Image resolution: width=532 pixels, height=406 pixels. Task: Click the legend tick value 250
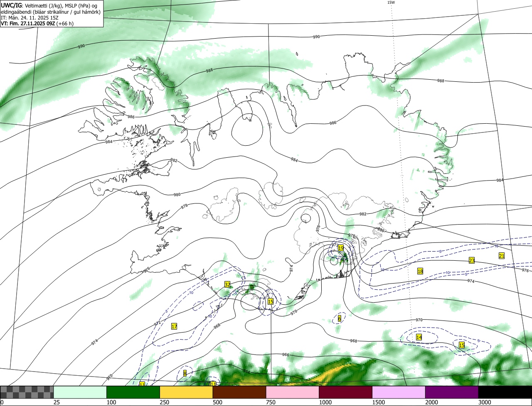[x=164, y=403]
